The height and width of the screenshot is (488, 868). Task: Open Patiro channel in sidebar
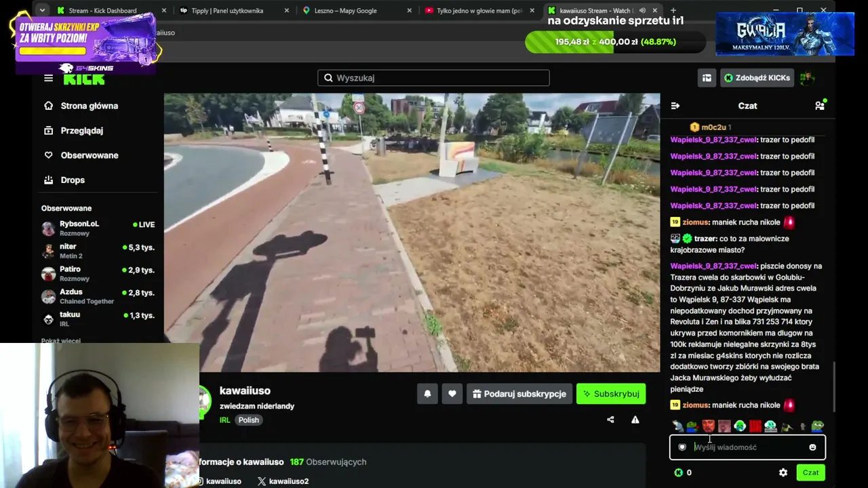pos(98,274)
